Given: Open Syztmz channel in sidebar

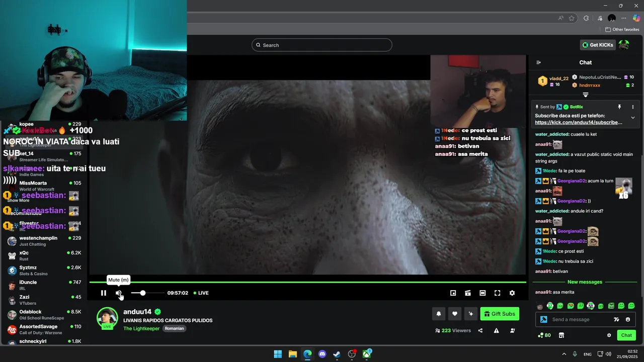Looking at the screenshot, I should [x=44, y=270].
